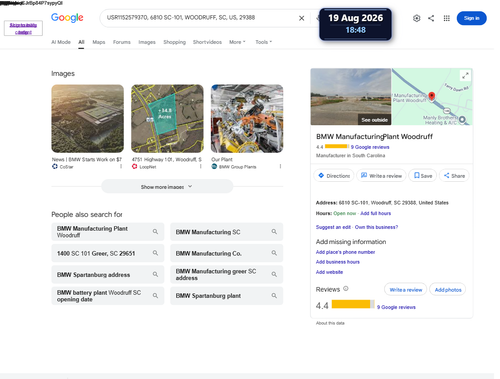This screenshot has height=379, width=500.
Task: Open the CoStar aerial plant image
Action: click(87, 118)
